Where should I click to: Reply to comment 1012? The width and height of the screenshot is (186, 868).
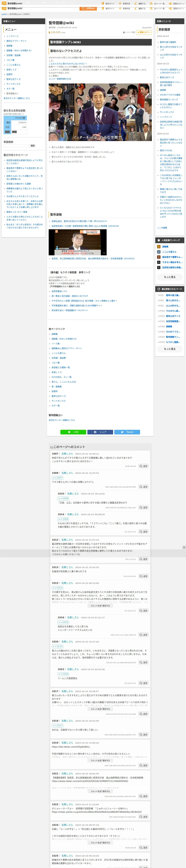[x=143, y=559]
